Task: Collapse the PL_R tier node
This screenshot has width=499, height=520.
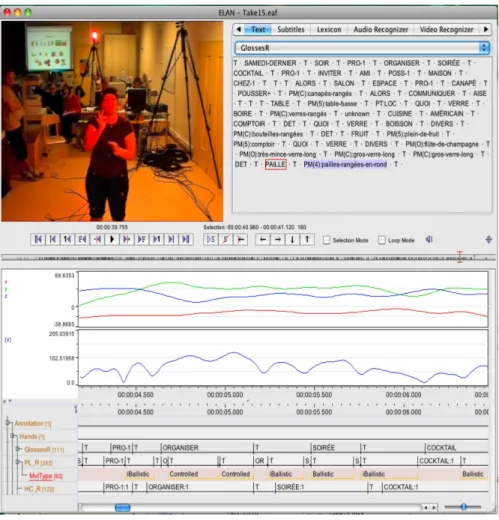Action: [18, 462]
